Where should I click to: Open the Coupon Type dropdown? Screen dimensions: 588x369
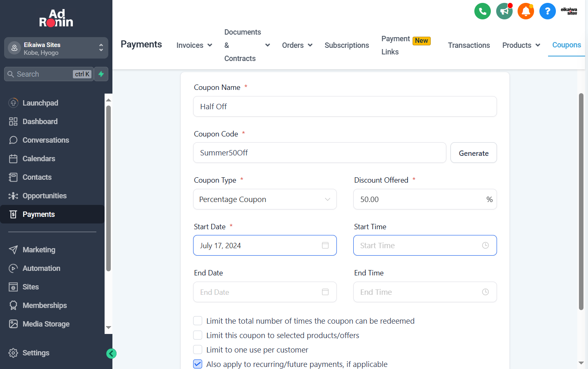point(265,199)
